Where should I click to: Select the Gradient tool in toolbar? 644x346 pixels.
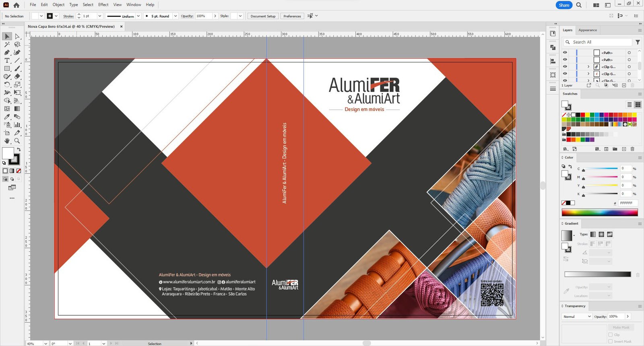coord(17,109)
